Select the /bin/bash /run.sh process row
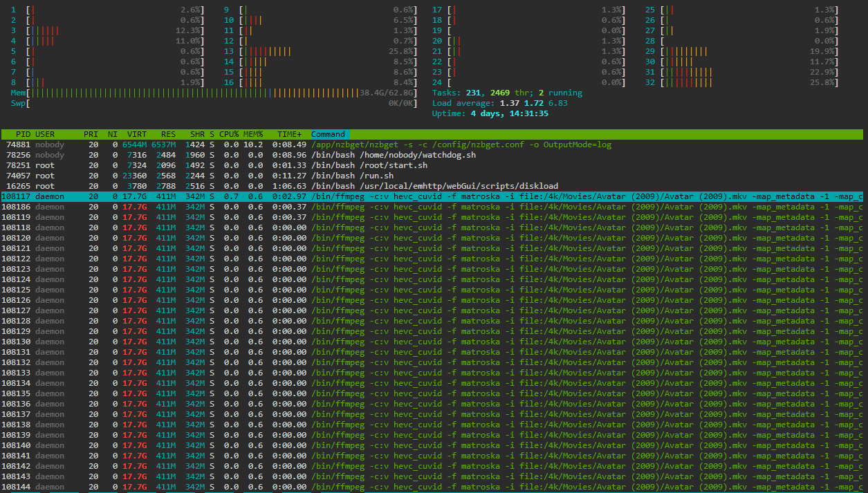 [415, 176]
